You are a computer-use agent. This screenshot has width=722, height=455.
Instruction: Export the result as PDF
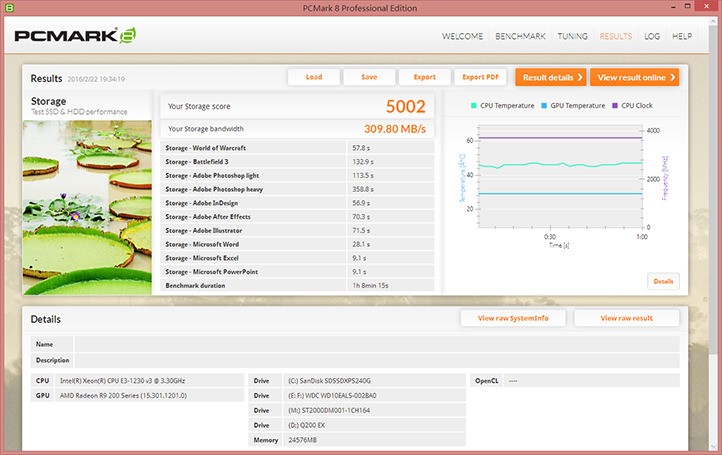tap(480, 77)
